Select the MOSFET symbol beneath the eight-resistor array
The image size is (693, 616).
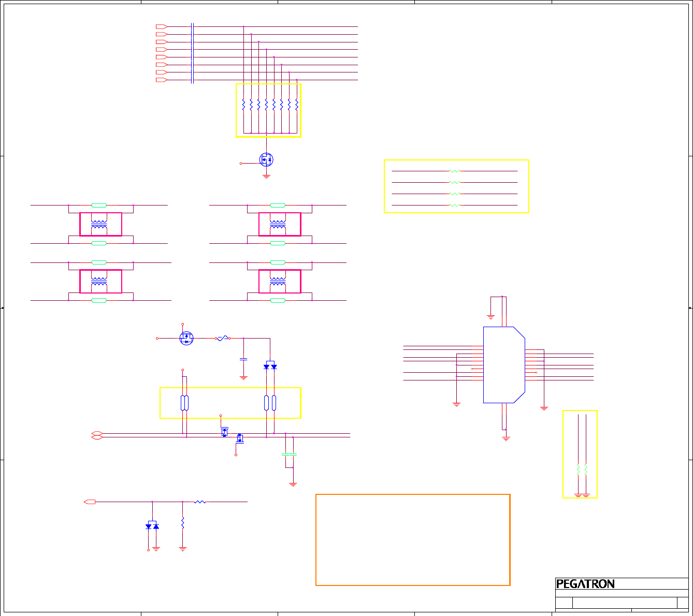tap(266, 159)
